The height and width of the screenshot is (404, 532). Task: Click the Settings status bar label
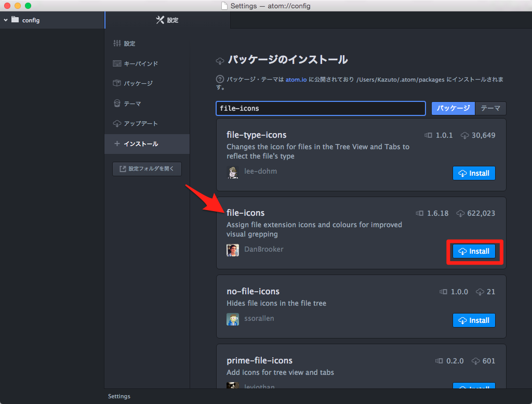[119, 396]
